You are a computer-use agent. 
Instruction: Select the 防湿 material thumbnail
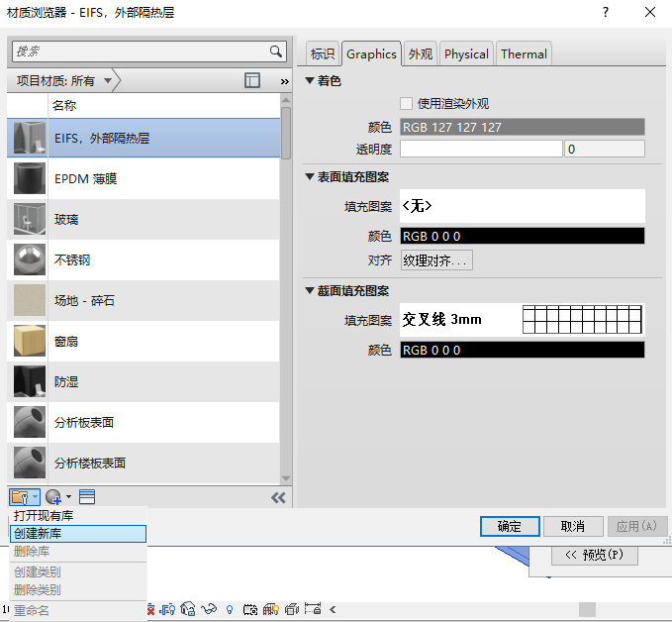coord(29,381)
